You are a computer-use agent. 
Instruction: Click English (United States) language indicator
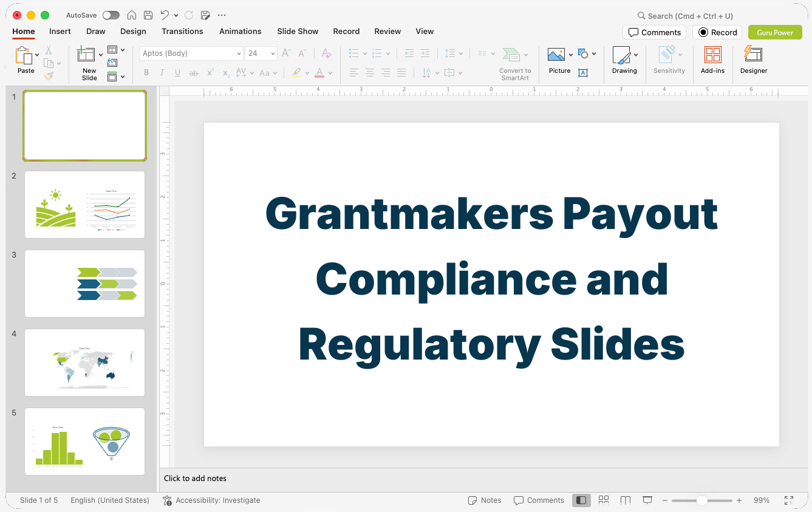[110, 500]
